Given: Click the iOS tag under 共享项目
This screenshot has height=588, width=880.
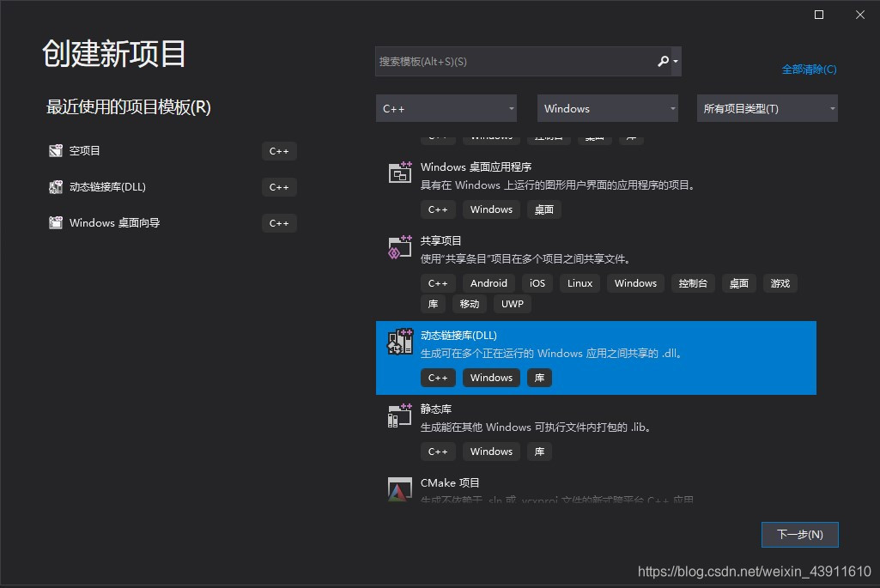Looking at the screenshot, I should 537,283.
